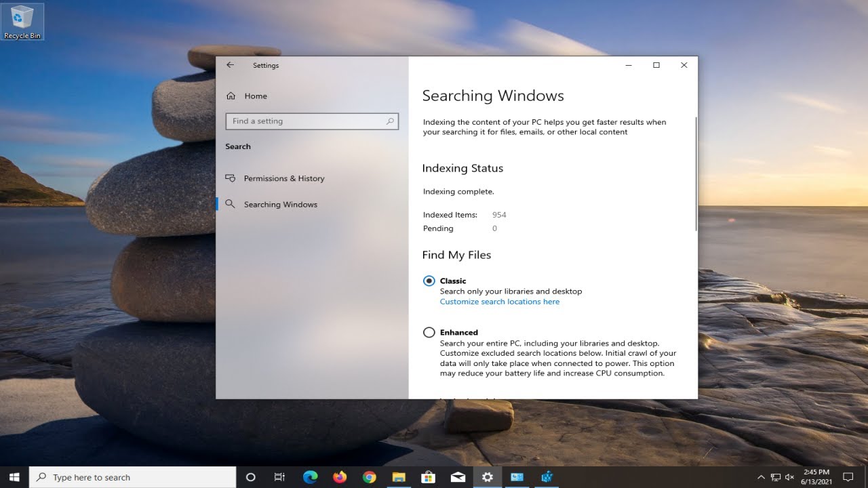
Task: Open network status tray icon
Action: (x=775, y=477)
